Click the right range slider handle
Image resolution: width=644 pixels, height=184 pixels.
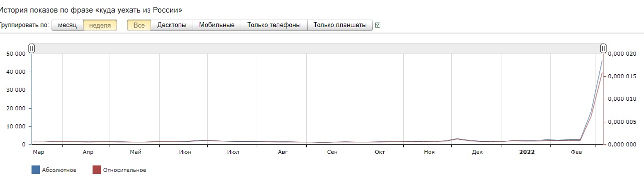[x=603, y=48]
